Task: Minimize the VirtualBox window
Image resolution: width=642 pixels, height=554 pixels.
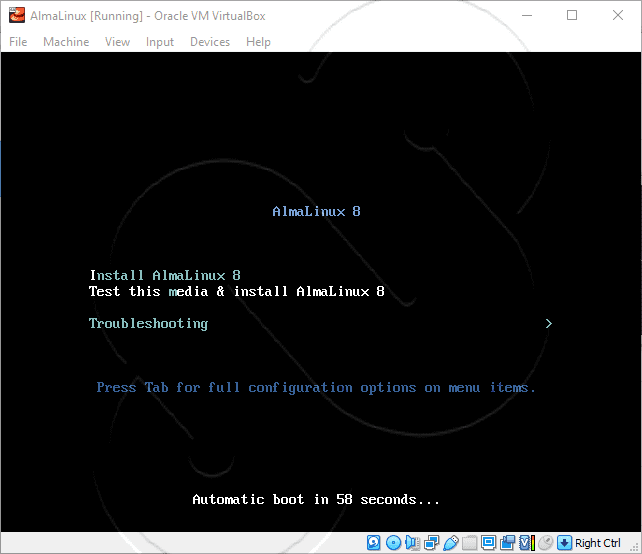Action: [527, 16]
